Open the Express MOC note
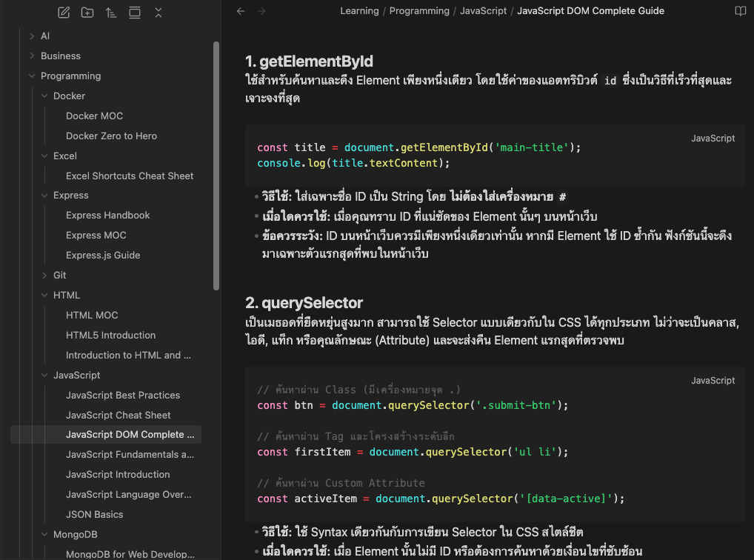Image resolution: width=754 pixels, height=560 pixels. (x=96, y=236)
